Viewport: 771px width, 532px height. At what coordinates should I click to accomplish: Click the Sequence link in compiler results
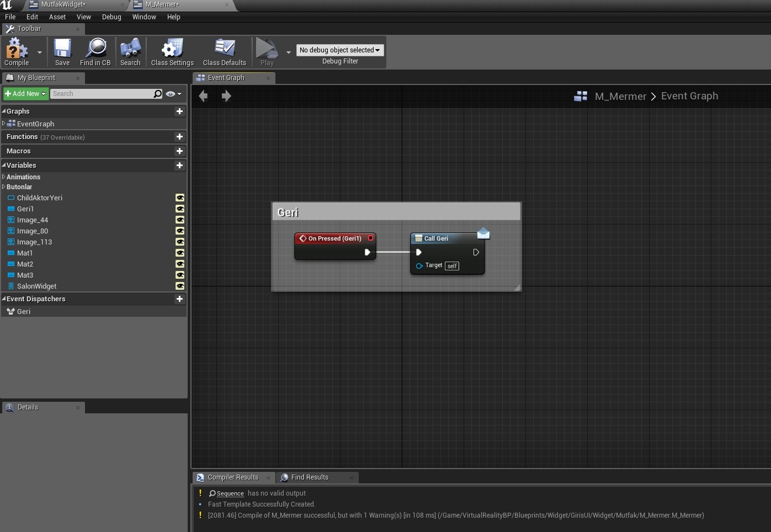click(x=230, y=493)
